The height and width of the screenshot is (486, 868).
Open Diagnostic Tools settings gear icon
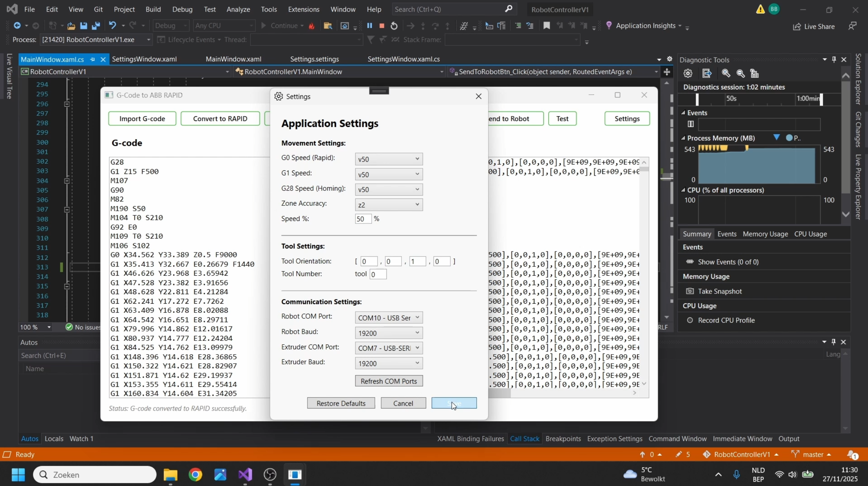(688, 73)
